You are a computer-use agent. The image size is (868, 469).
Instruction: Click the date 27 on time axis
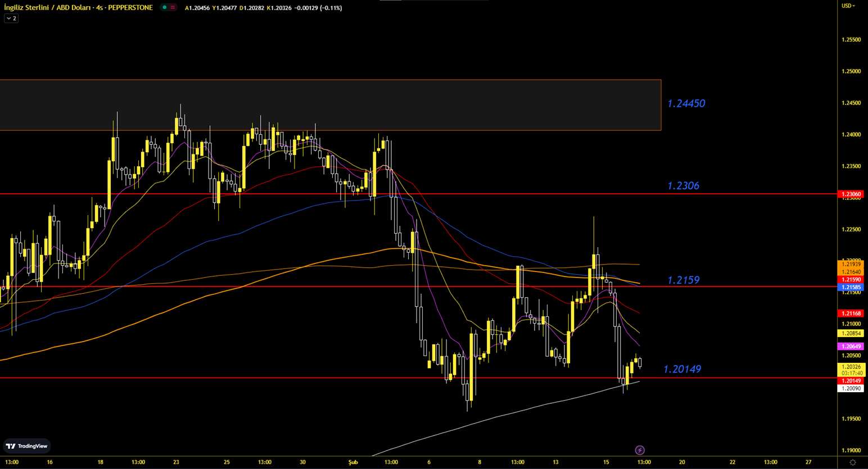[x=808, y=462]
